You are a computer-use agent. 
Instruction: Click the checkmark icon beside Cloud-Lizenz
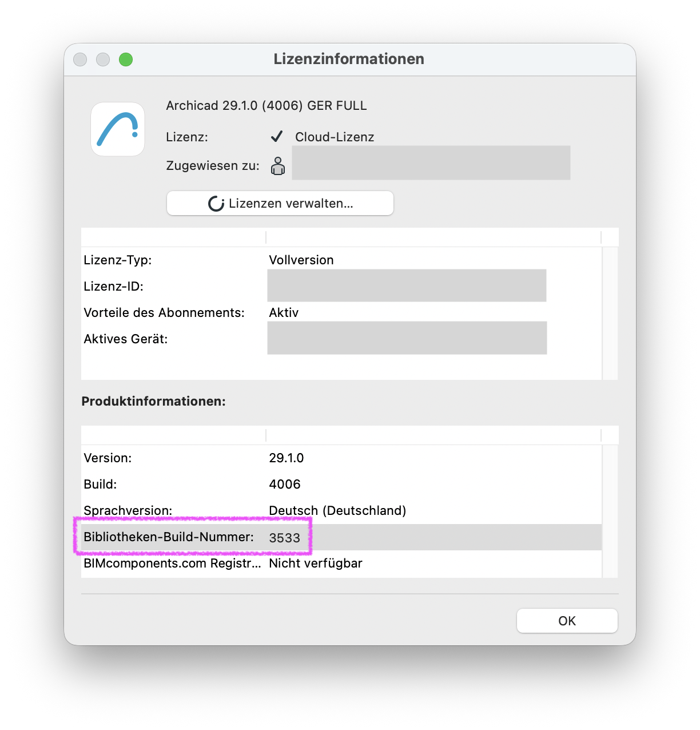tap(277, 136)
